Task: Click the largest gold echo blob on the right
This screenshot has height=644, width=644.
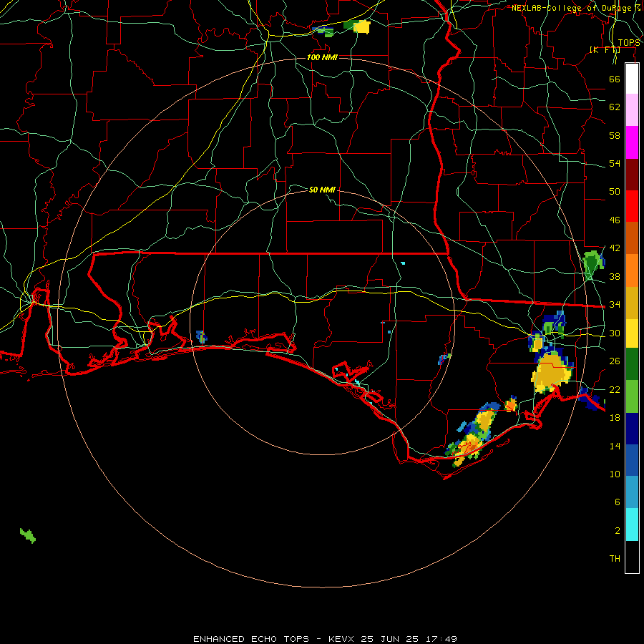Action: [552, 373]
